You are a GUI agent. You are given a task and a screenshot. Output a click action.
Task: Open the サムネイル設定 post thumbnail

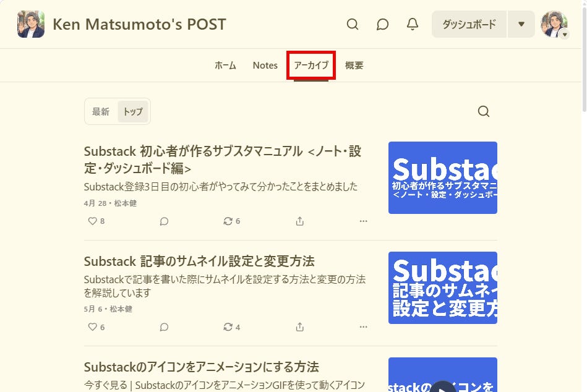coord(442,288)
